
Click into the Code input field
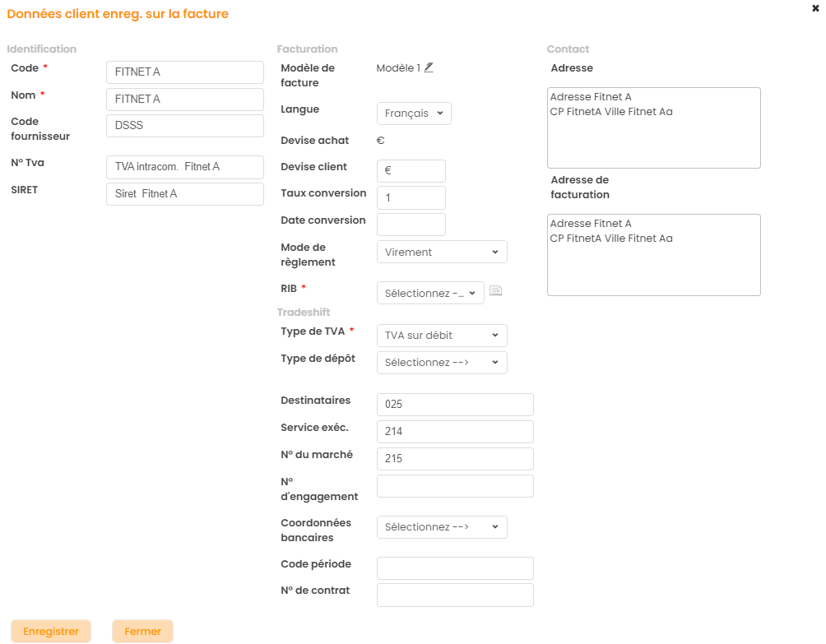click(x=185, y=72)
